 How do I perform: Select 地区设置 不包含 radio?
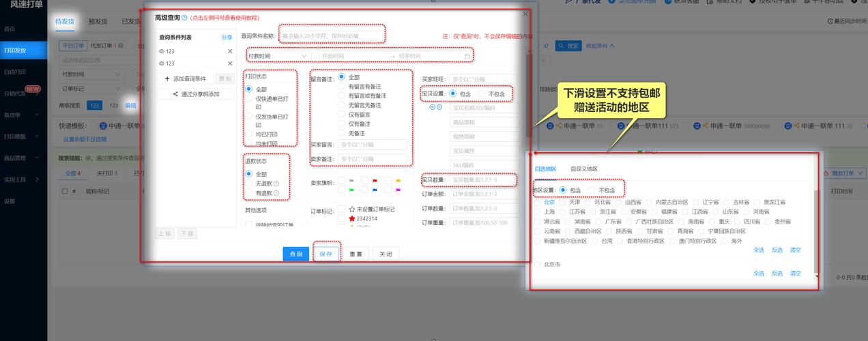pyautogui.click(x=592, y=190)
